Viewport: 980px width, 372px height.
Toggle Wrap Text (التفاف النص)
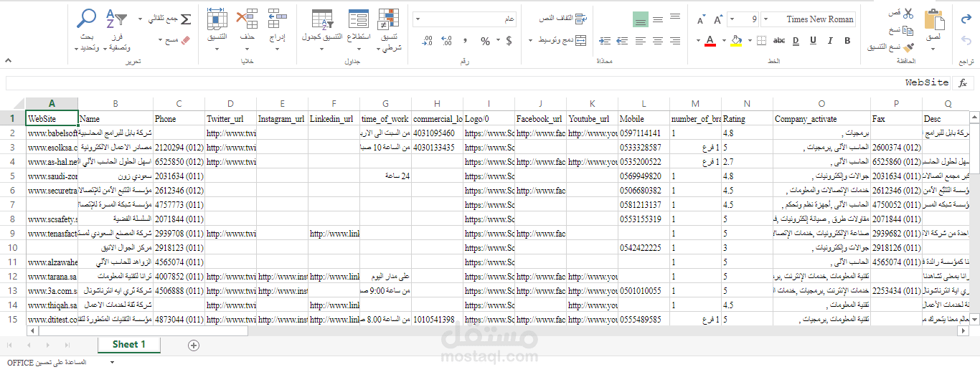click(x=563, y=18)
